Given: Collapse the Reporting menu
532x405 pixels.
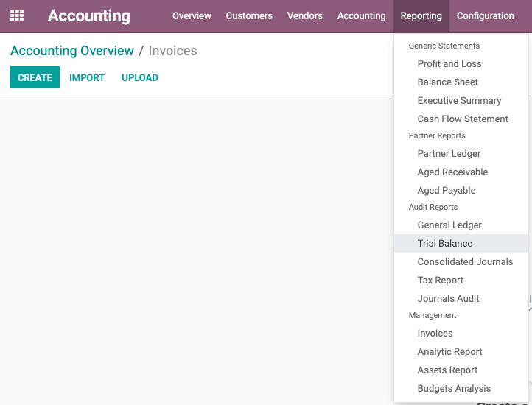Looking at the screenshot, I should coord(421,16).
